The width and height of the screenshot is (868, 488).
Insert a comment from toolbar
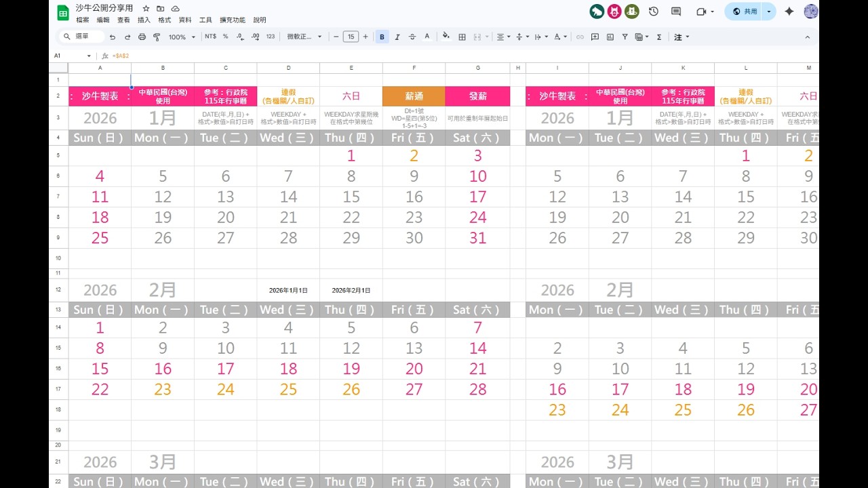pos(595,37)
